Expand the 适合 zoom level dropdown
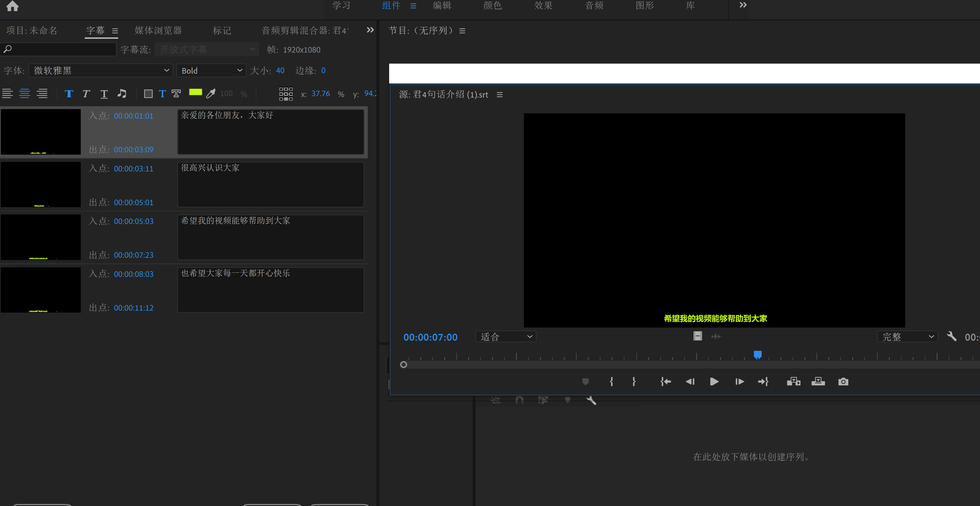The width and height of the screenshot is (980, 506). 506,337
